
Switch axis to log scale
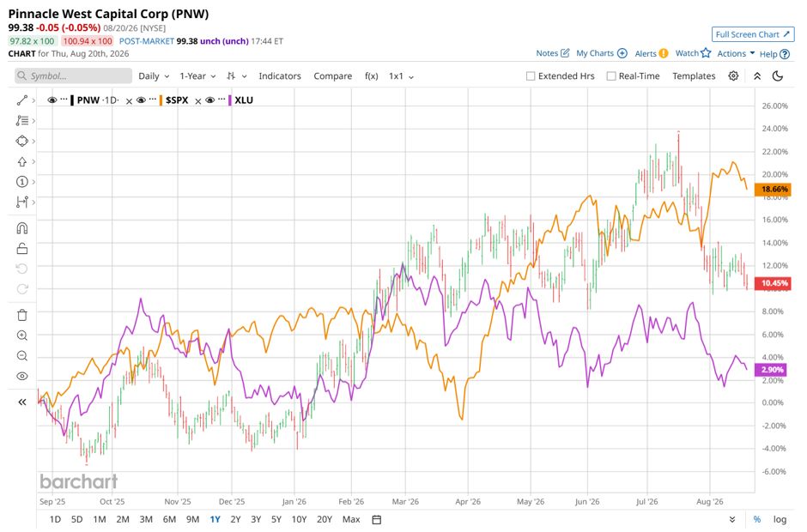click(x=780, y=520)
